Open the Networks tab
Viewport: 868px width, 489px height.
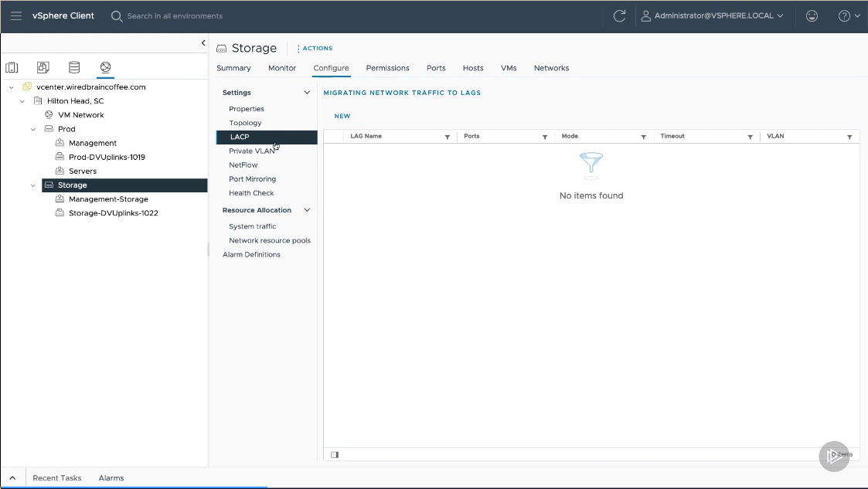[551, 68]
